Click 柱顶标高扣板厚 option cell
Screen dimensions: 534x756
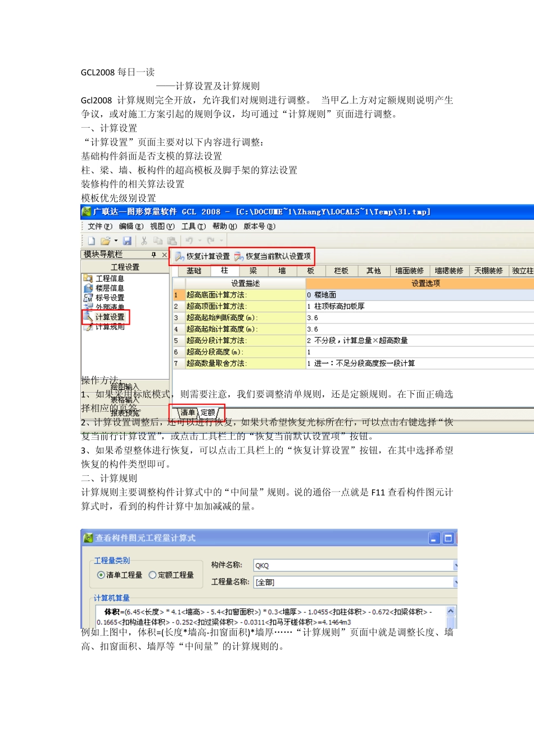(419, 307)
